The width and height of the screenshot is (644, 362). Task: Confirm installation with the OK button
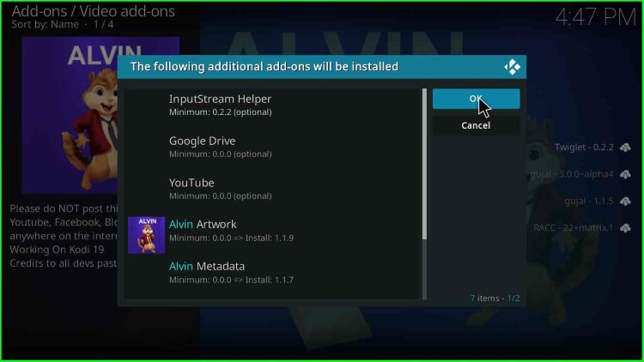point(476,99)
